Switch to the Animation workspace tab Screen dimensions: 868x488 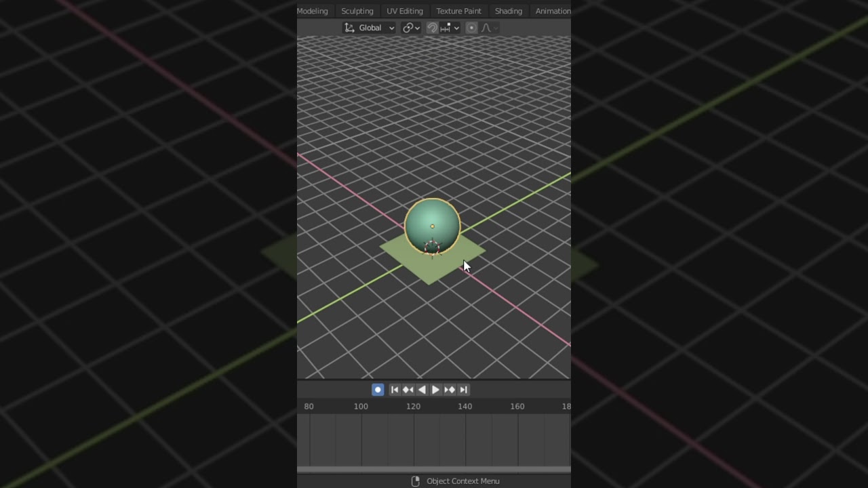click(553, 11)
